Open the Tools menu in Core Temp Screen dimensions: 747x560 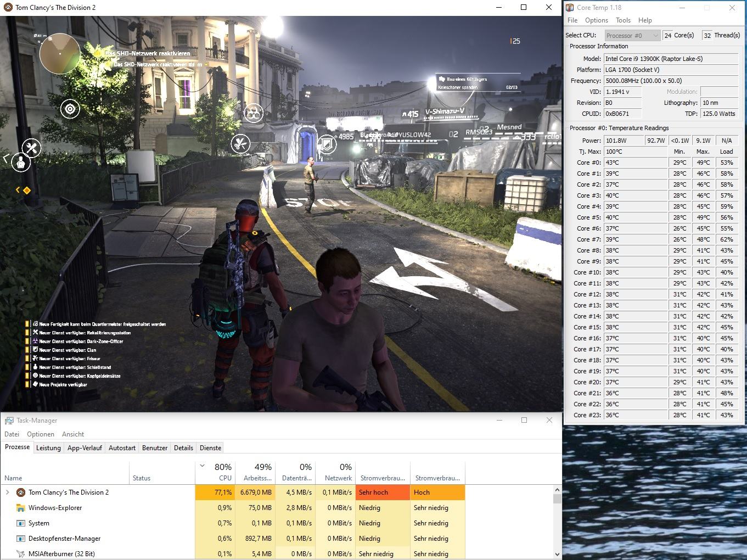pos(623,20)
